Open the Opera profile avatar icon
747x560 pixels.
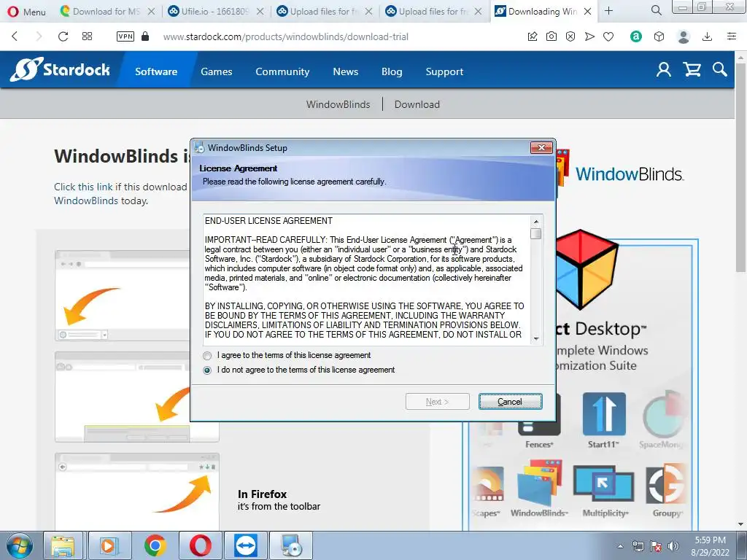pyautogui.click(x=684, y=36)
